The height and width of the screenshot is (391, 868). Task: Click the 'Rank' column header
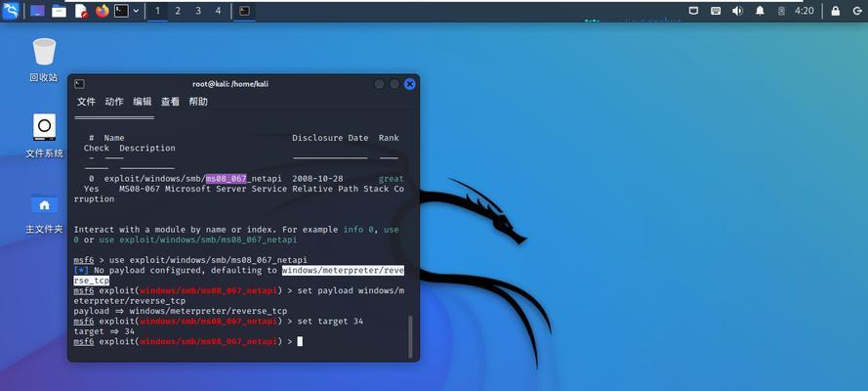pos(389,138)
